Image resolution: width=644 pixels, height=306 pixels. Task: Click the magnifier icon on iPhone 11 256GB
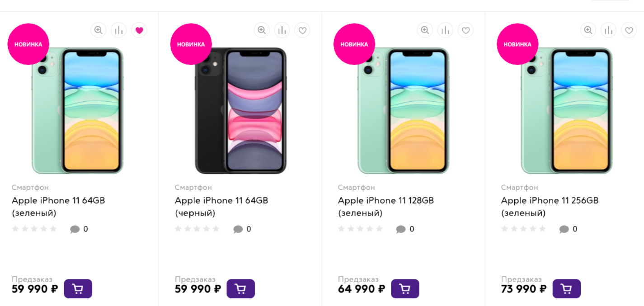pyautogui.click(x=588, y=30)
